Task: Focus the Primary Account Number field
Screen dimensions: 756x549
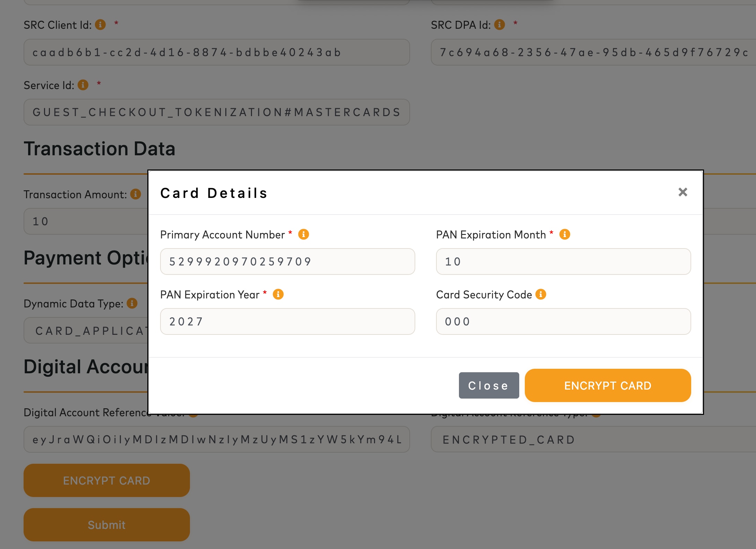Action: tap(288, 261)
